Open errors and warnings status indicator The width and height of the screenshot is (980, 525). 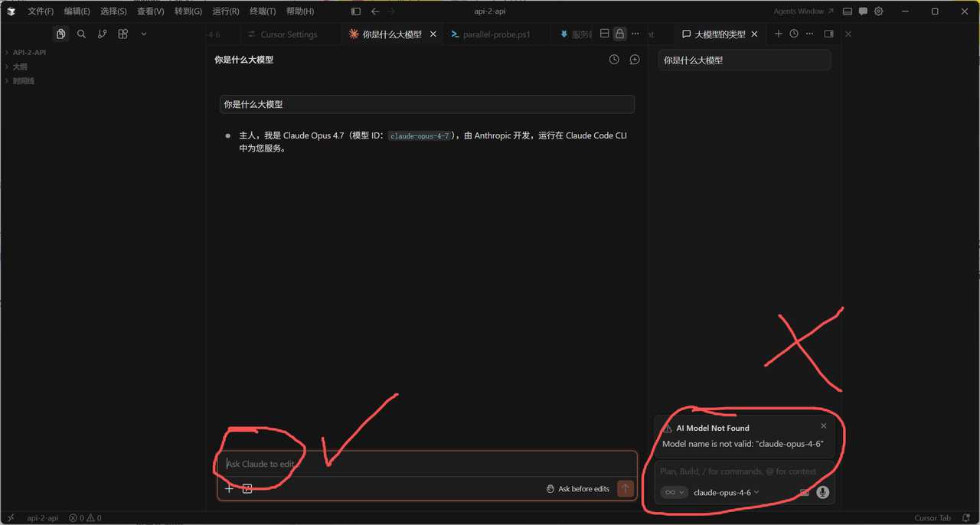coord(85,518)
